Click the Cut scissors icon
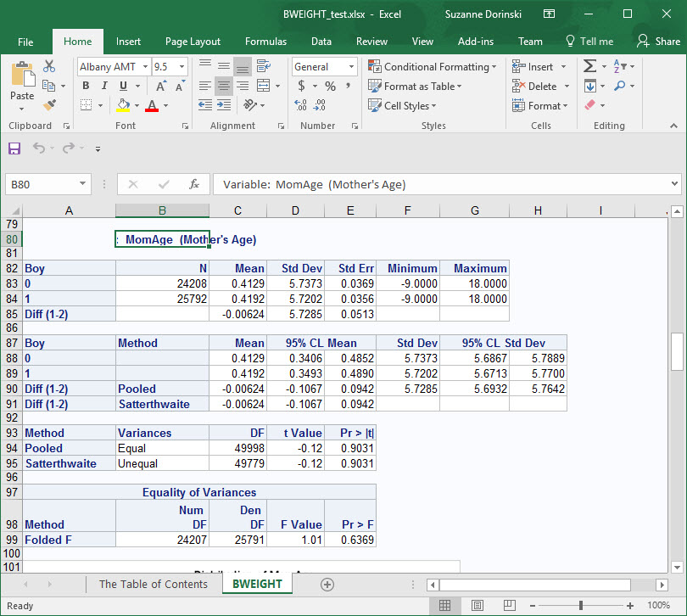The height and width of the screenshot is (616, 687). [49, 67]
